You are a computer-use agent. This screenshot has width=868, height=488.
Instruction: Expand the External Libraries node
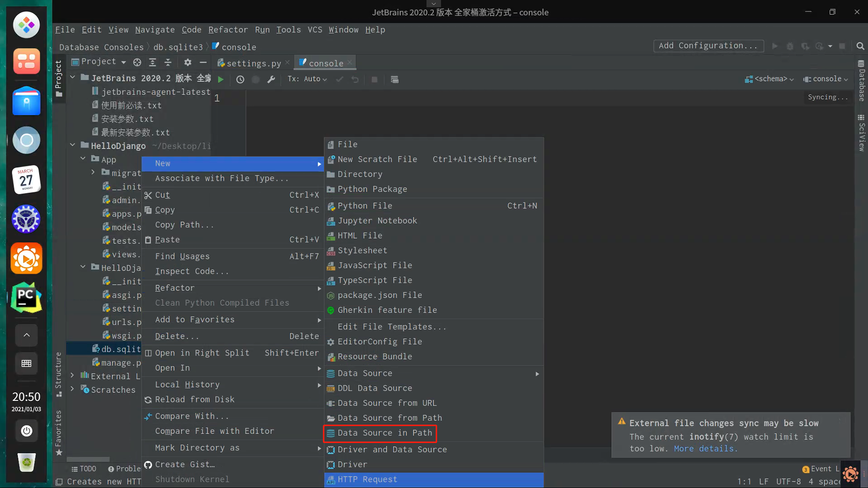(73, 375)
